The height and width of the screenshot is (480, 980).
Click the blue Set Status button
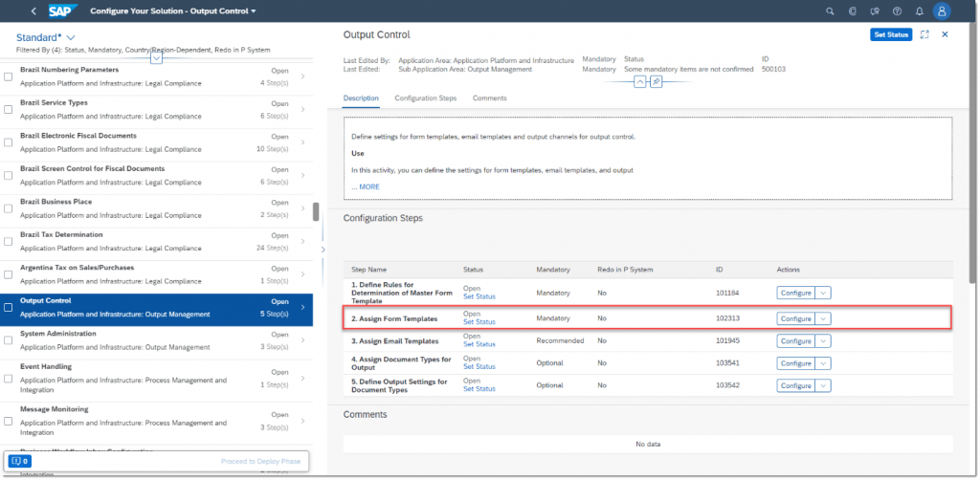[x=891, y=34]
